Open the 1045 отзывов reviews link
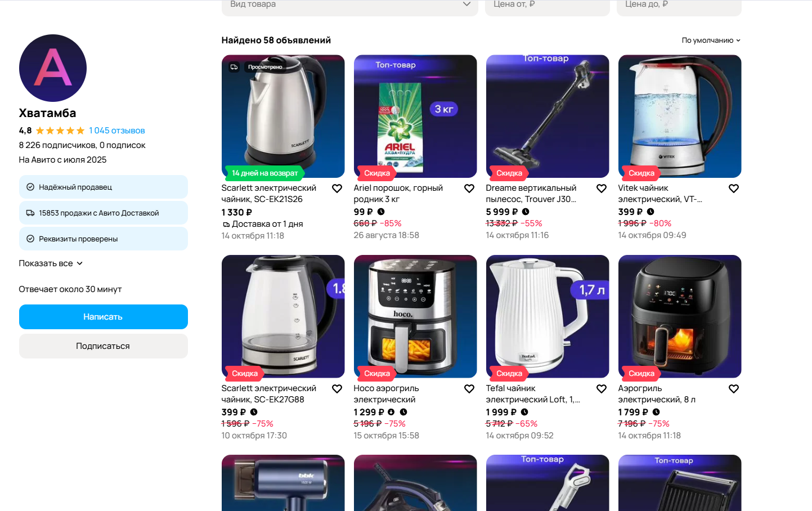The width and height of the screenshot is (812, 511). click(117, 131)
